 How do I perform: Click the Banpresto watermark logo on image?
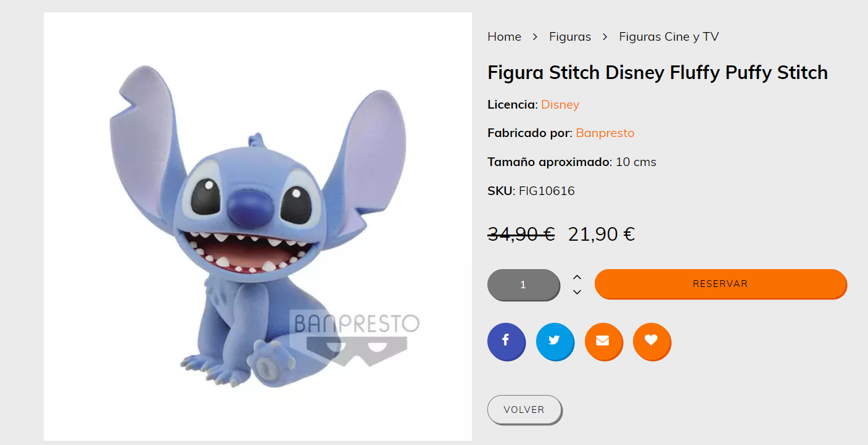(355, 337)
